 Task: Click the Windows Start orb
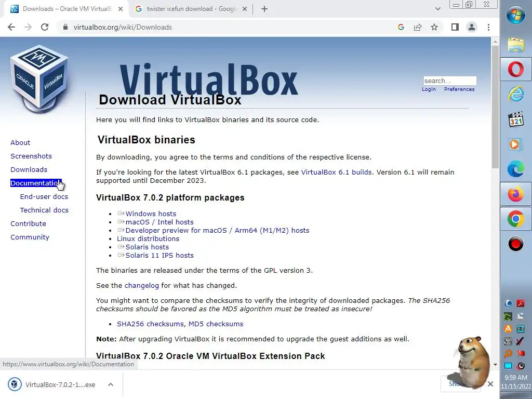[x=516, y=15]
